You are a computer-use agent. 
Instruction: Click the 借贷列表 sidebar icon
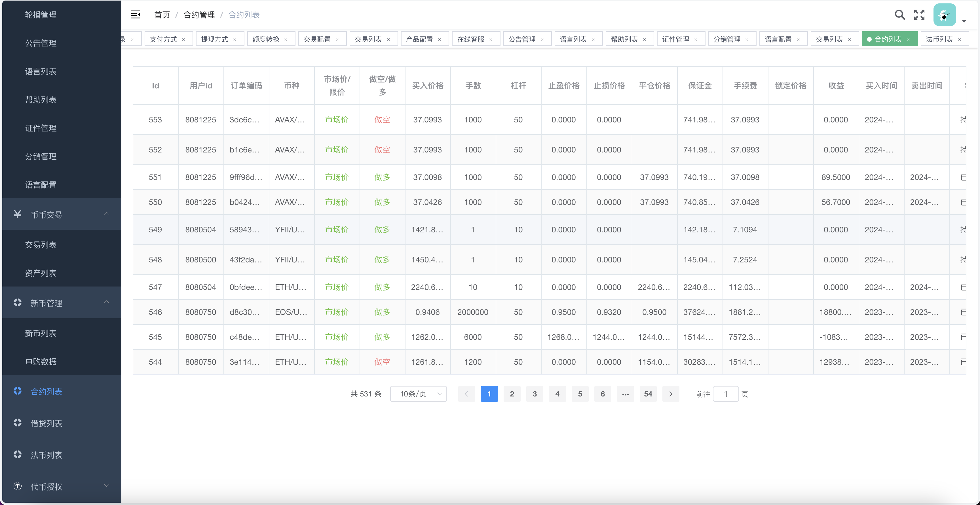point(17,423)
